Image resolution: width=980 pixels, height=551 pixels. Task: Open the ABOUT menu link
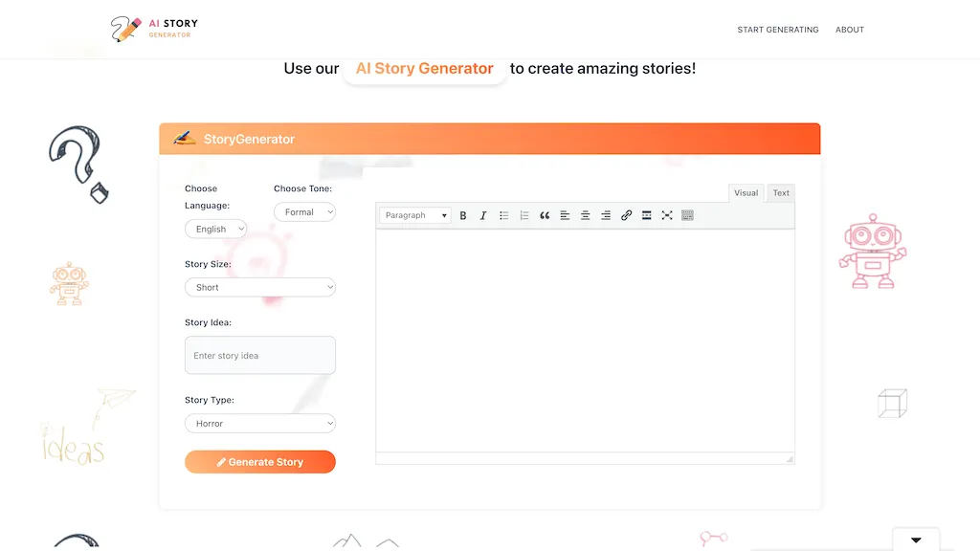point(850,30)
